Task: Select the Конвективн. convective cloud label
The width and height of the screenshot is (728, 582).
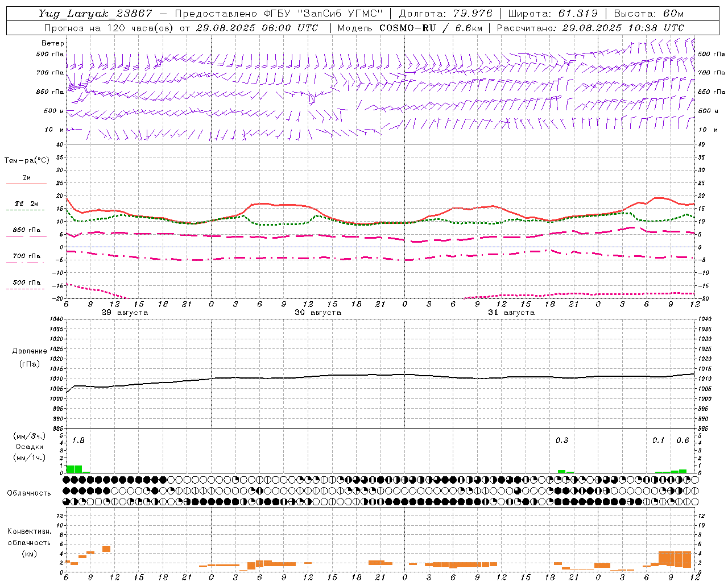Action: [29, 531]
